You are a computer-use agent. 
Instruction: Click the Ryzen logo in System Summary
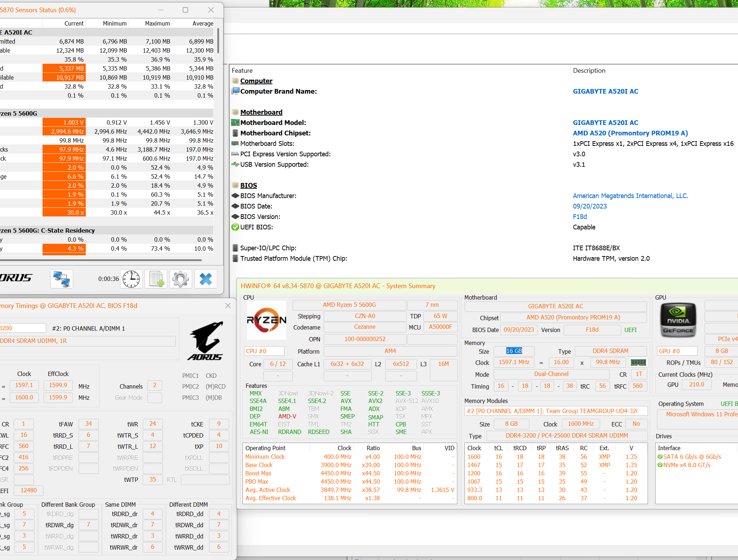point(267,320)
